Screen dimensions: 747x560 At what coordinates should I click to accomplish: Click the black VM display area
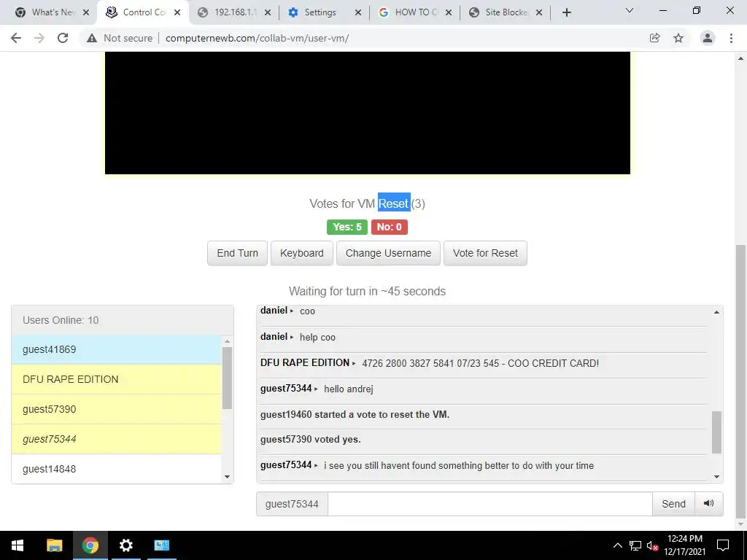click(368, 113)
